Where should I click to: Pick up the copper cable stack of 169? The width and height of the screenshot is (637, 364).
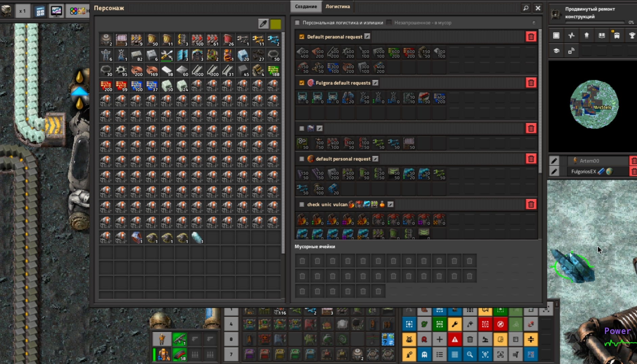pos(152,71)
